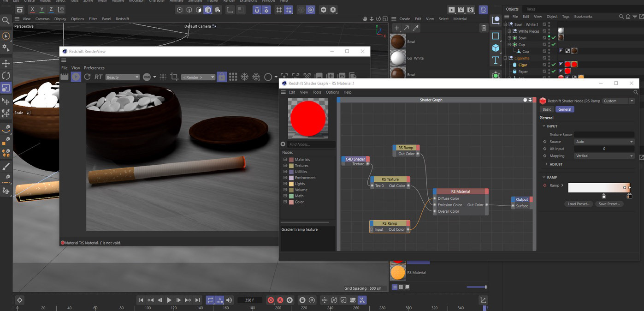Add new material with plus icon
Screen dimensions: 644x311
[397, 28]
